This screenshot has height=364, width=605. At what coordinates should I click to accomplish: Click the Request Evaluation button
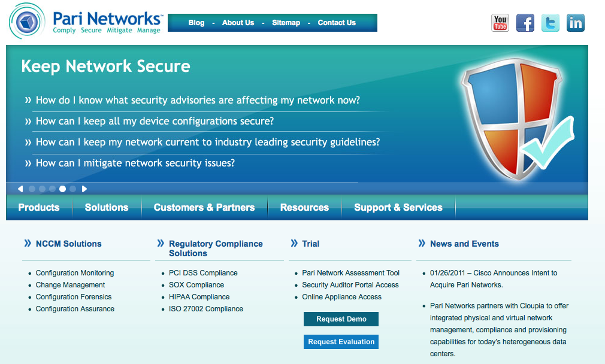coord(341,342)
